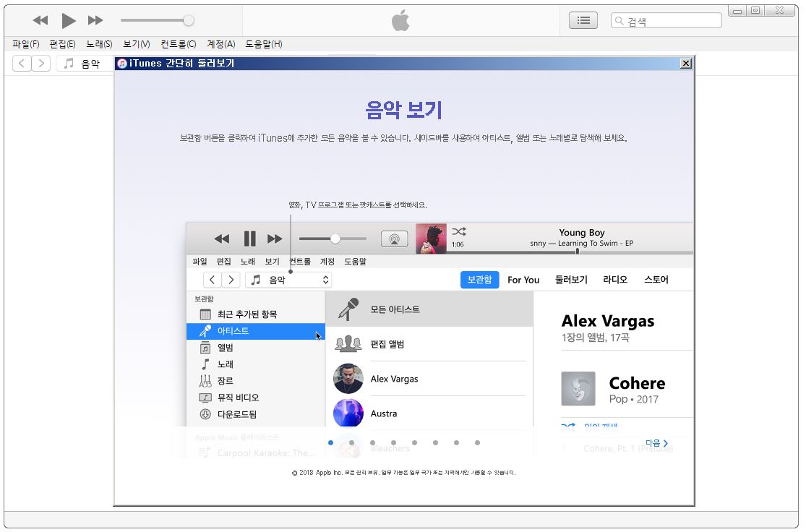This screenshot has height=532, width=806.
Task: Select 최근 추가된 항목 in sidebar
Action: (255, 314)
